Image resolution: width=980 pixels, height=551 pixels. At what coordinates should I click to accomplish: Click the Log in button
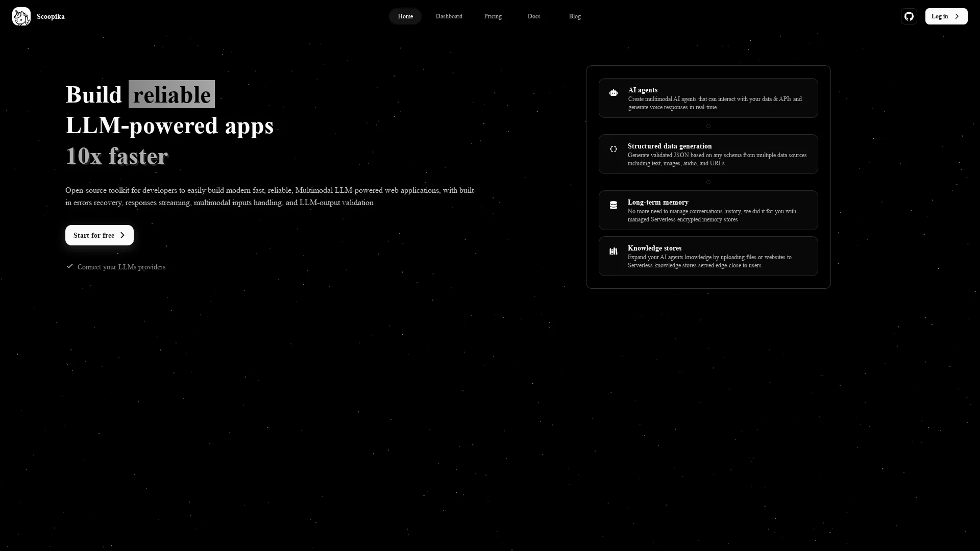pyautogui.click(x=946, y=16)
